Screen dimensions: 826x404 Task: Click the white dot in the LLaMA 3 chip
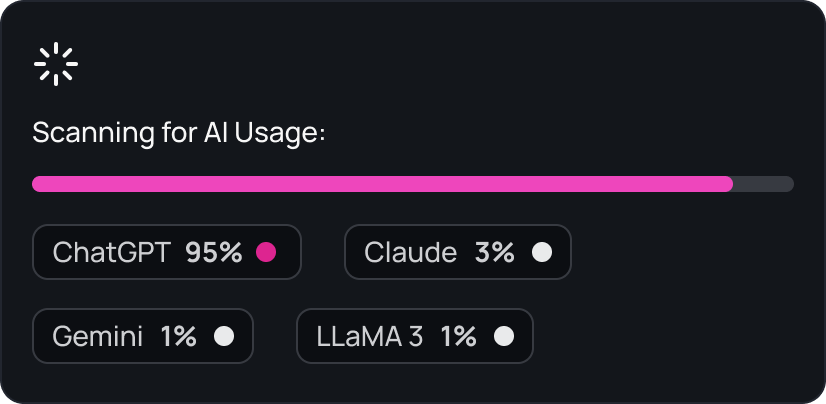pos(504,336)
